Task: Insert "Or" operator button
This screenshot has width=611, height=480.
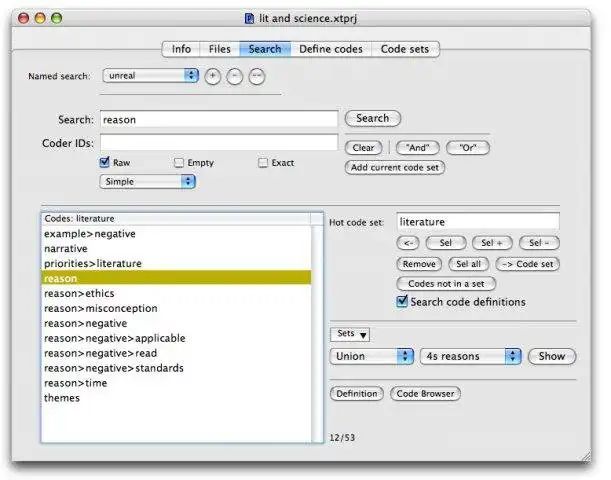Action: pos(468,148)
